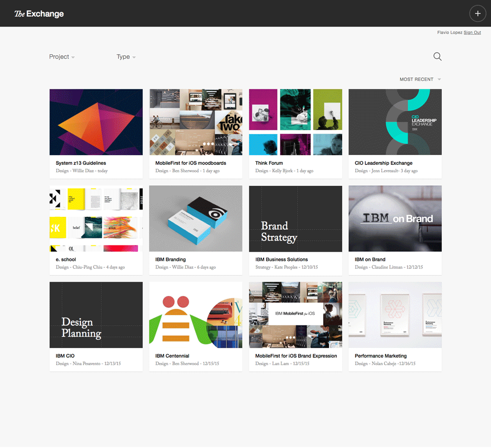The width and height of the screenshot is (491, 448).
Task: Open MobileFirst for iOS Brand Expression thumbnail
Action: (x=295, y=315)
